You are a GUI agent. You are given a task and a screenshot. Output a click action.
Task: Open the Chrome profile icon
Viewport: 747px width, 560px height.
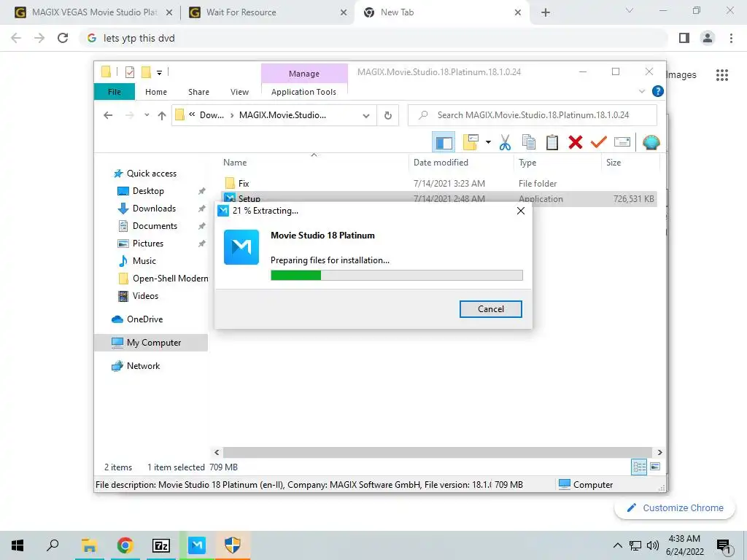click(x=708, y=38)
